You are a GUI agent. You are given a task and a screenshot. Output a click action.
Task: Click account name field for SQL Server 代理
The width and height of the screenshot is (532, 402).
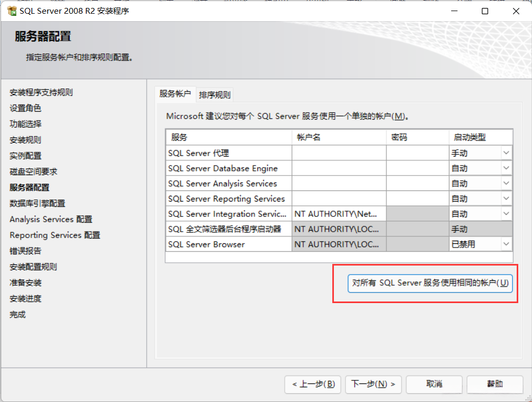[x=339, y=153]
